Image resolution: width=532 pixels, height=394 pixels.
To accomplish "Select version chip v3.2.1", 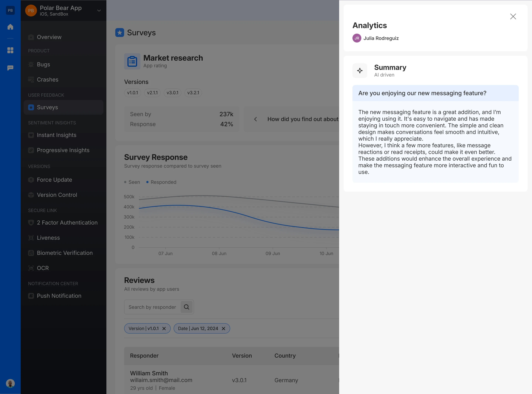I will point(193,93).
